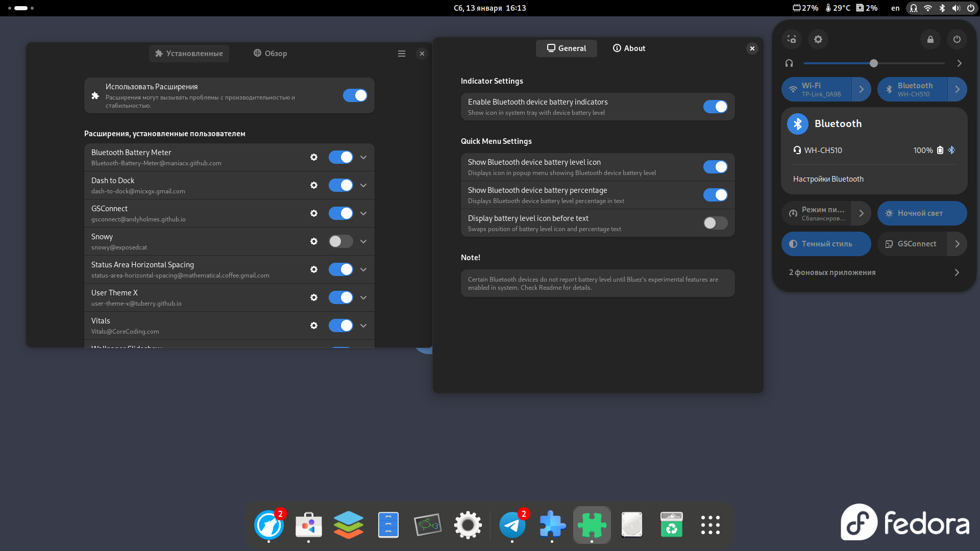Enable Display battery level icon before text
Screen dimensions: 980x551
tap(715, 223)
